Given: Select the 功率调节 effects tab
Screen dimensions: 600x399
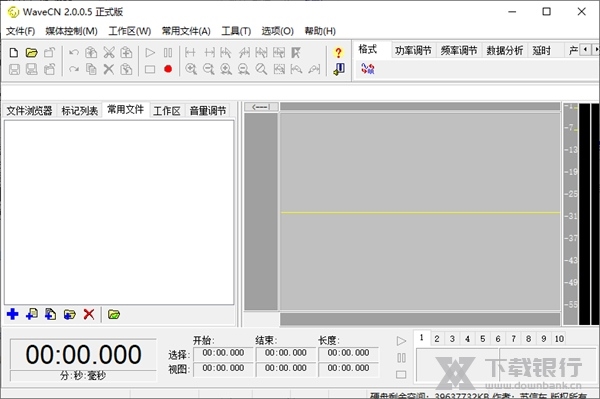Looking at the screenshot, I should click(413, 50).
